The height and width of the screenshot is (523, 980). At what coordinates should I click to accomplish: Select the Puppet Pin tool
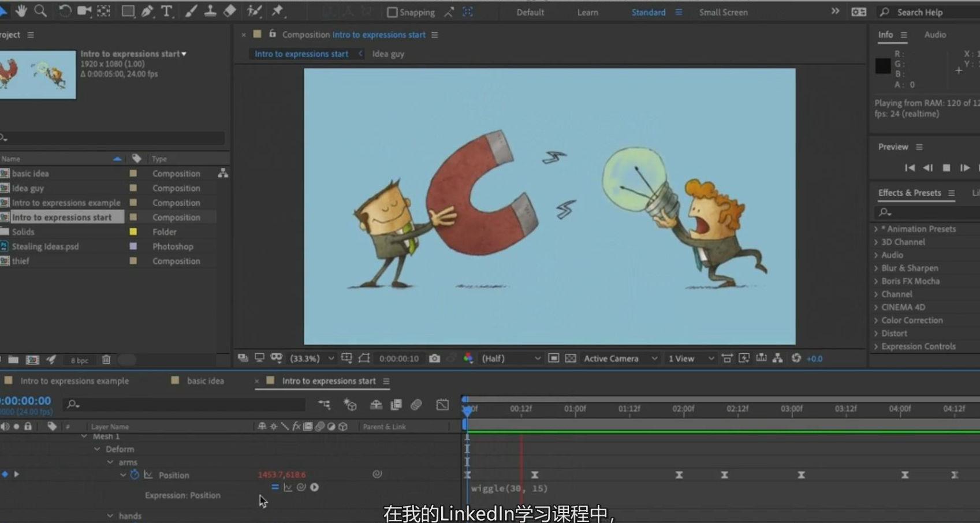(278, 11)
